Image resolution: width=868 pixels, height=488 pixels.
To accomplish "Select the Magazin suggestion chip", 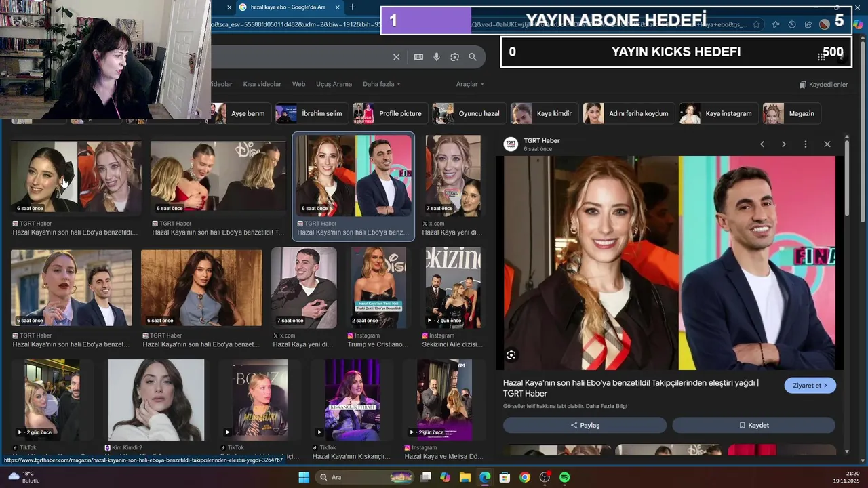I will click(791, 113).
